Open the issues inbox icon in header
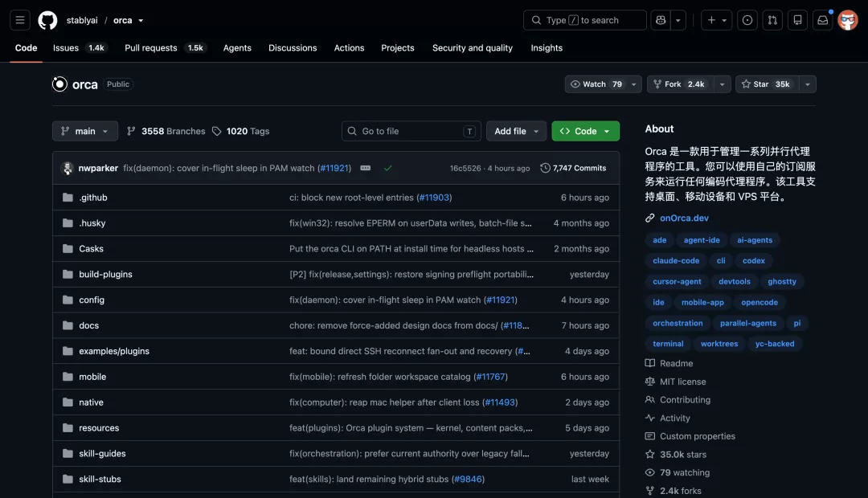868x498 pixels. pos(747,20)
